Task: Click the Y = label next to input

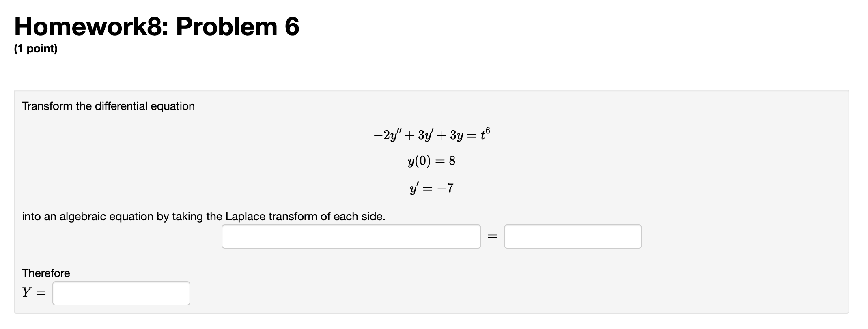Action: pyautogui.click(x=34, y=293)
